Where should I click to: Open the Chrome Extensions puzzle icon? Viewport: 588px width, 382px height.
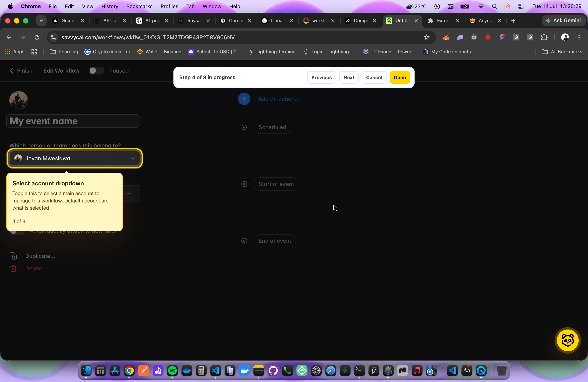pos(544,37)
